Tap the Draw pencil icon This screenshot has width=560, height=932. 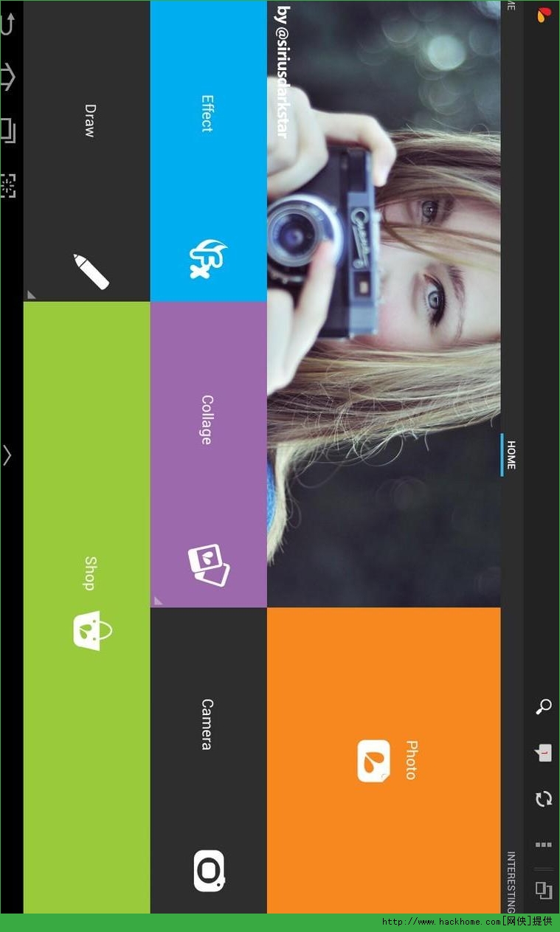(x=91, y=271)
